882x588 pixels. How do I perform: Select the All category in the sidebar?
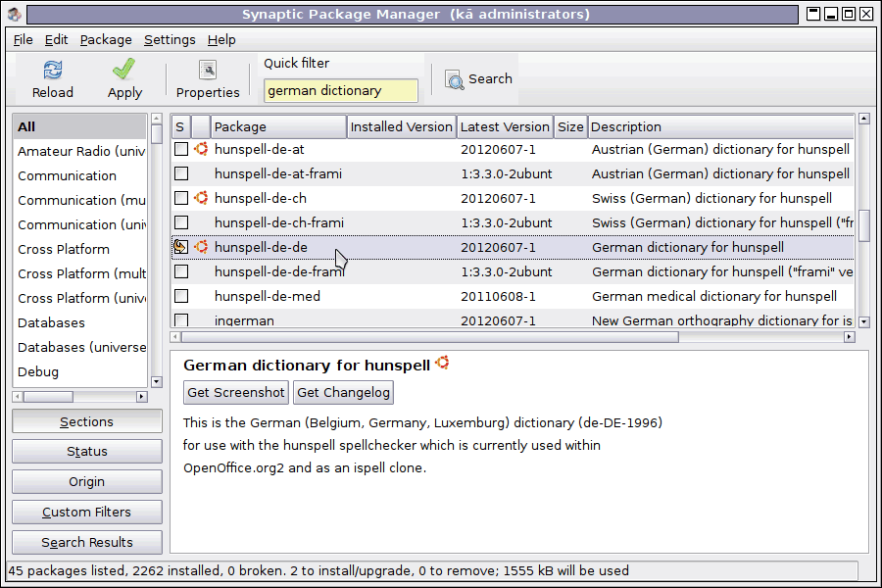pos(80,126)
